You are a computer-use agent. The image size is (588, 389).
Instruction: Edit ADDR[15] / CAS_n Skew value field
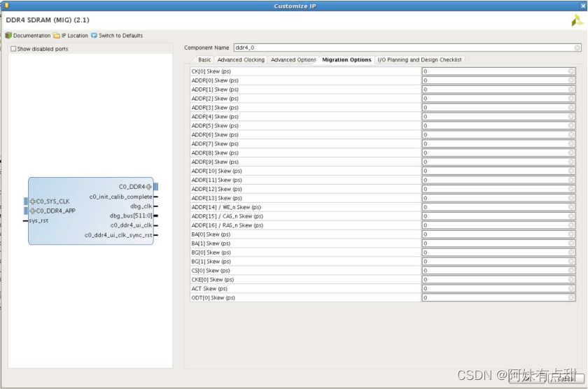(x=498, y=216)
